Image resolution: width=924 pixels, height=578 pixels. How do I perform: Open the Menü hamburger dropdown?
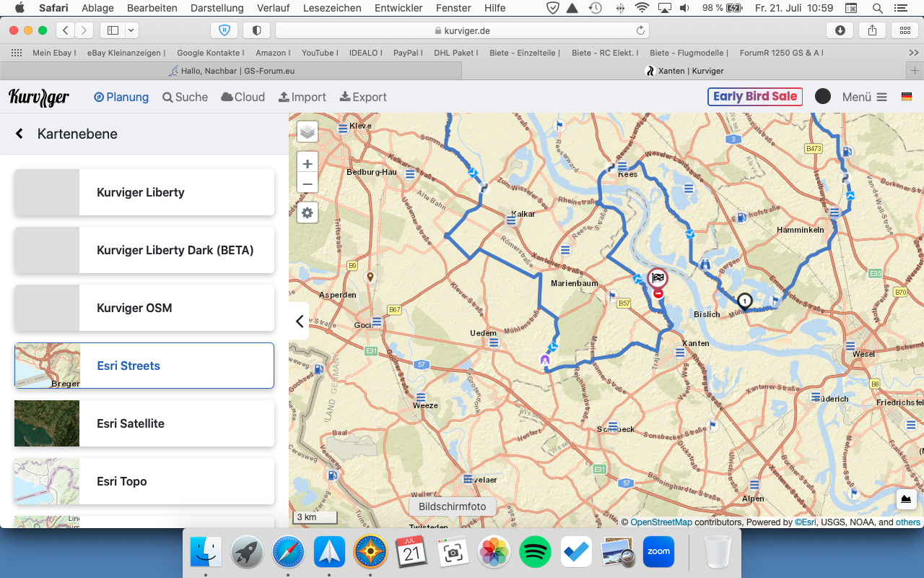[x=864, y=97]
